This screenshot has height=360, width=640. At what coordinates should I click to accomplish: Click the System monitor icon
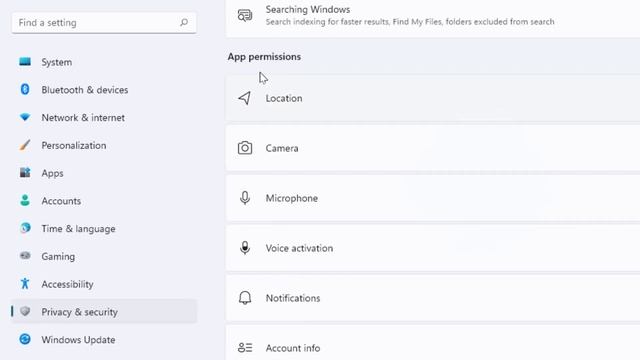pos(25,62)
